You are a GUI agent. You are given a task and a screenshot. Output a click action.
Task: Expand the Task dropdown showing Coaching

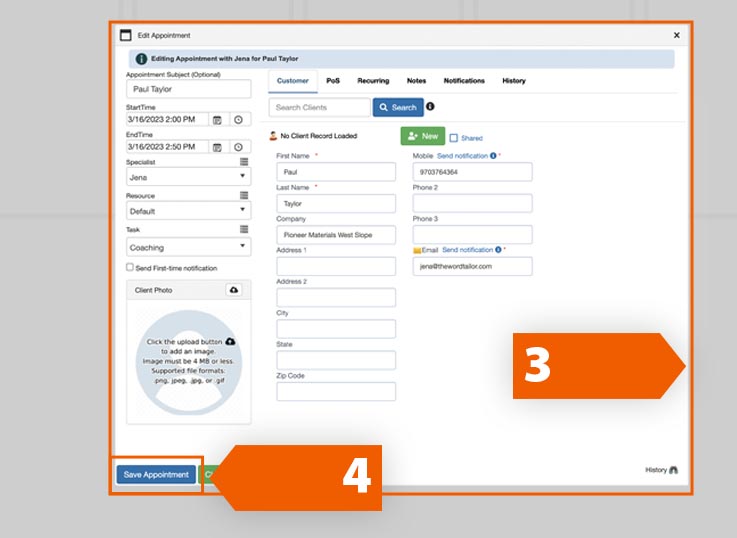[188, 247]
